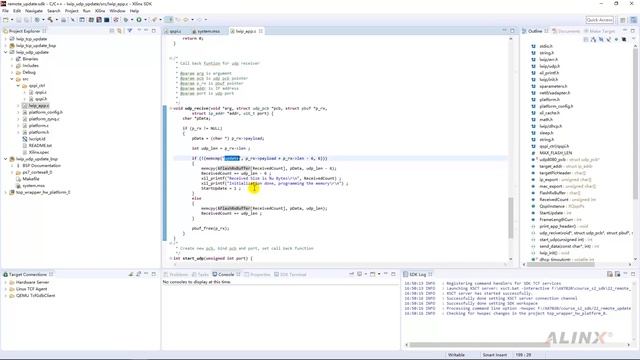This screenshot has height=360, width=640.
Task: Click the Hide Fields icon in Outline
Action: (601, 40)
